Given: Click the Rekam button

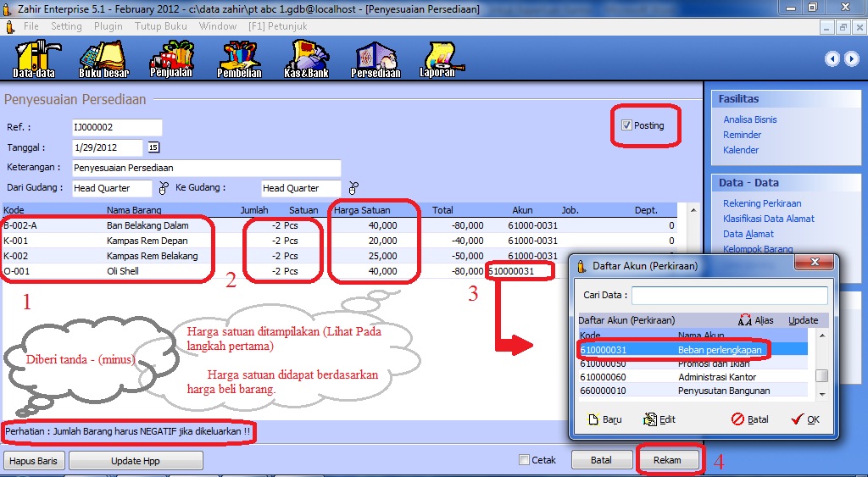Looking at the screenshot, I should (669, 460).
